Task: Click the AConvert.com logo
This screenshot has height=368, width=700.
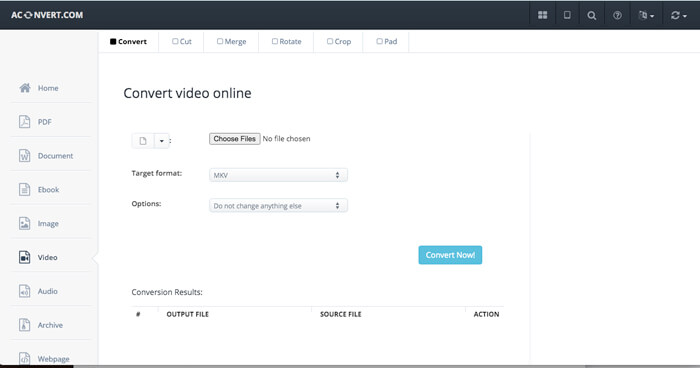Action: pyautogui.click(x=47, y=15)
